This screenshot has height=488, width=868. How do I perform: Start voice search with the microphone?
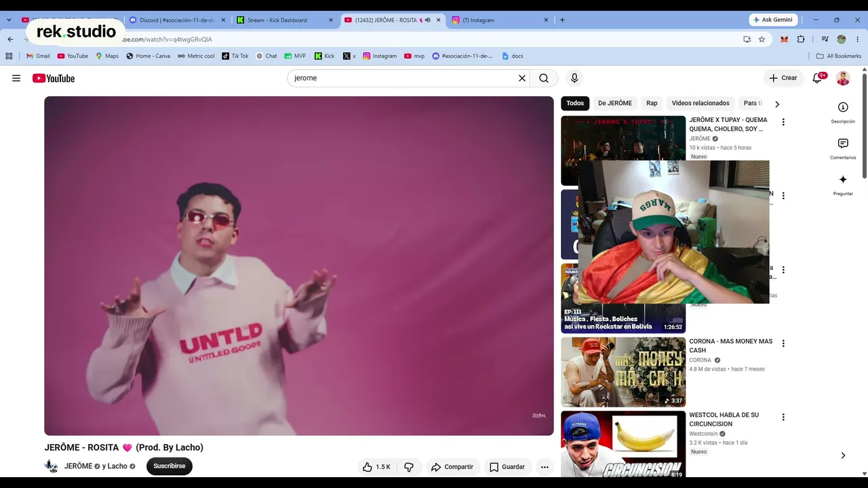click(x=574, y=78)
